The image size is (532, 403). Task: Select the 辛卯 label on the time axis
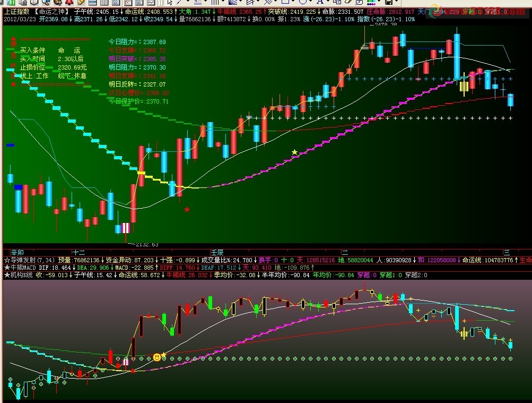point(18,252)
